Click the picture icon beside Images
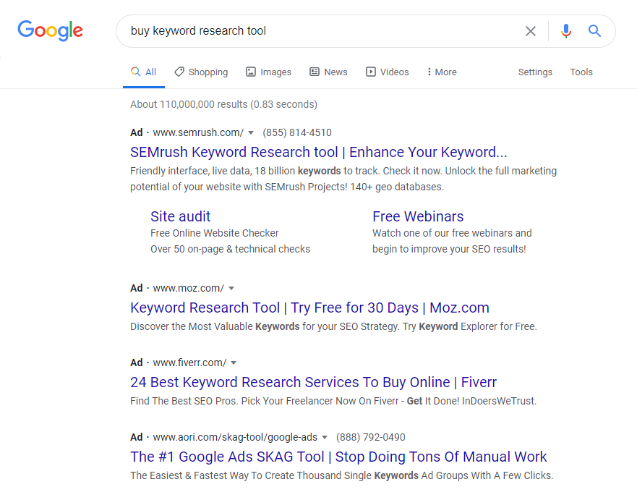Screen dimensions: 637x500 251,72
